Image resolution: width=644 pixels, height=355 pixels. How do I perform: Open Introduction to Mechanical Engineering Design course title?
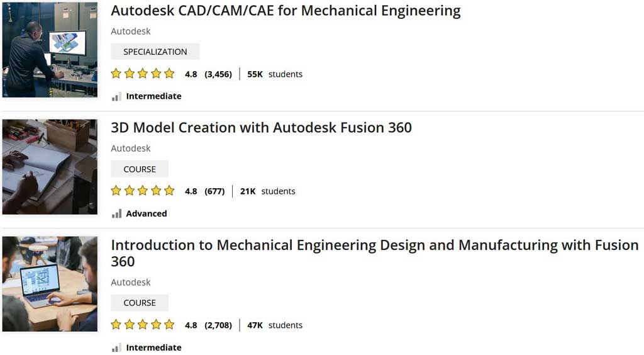374,245
